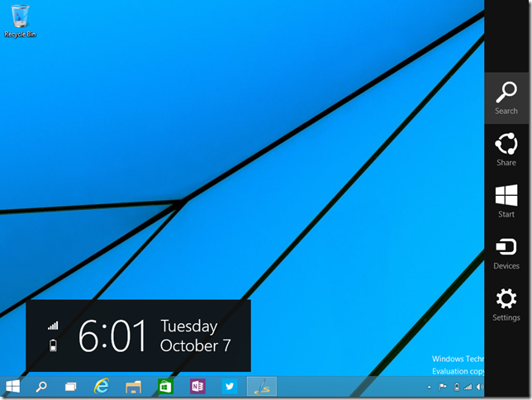532x400 pixels.
Task: Click the Action Center flag tray icon
Action: pyautogui.click(x=443, y=387)
